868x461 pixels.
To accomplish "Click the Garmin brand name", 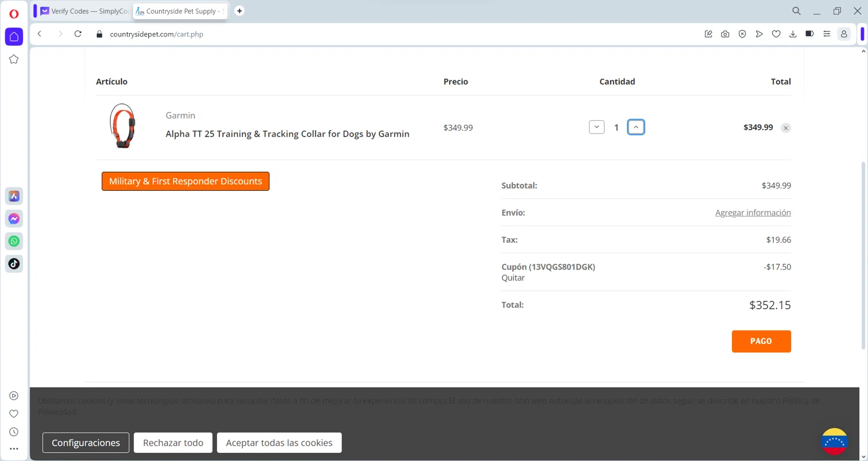I will (181, 115).
